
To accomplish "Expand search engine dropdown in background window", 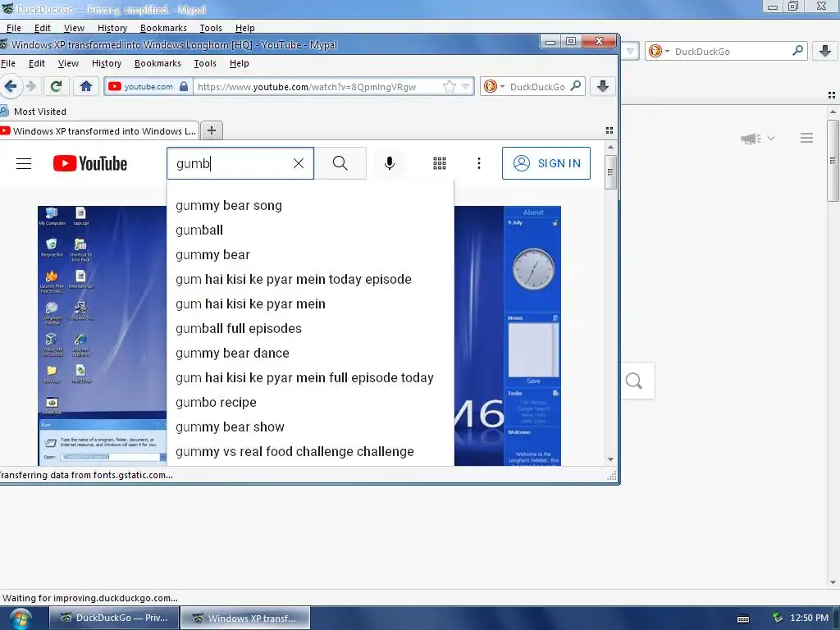I will (667, 51).
